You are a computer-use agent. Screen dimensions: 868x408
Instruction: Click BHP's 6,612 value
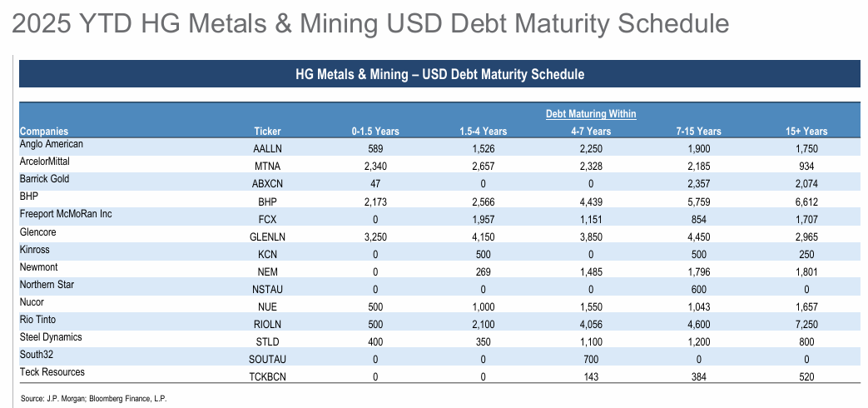click(806, 201)
